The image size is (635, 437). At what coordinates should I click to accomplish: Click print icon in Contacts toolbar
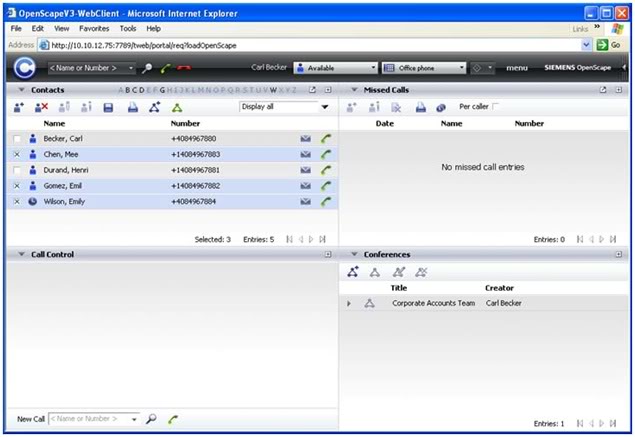coord(133,107)
